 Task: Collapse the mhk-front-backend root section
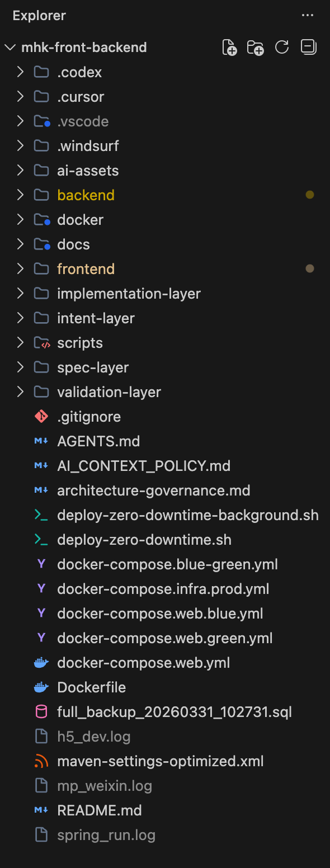[x=10, y=48]
